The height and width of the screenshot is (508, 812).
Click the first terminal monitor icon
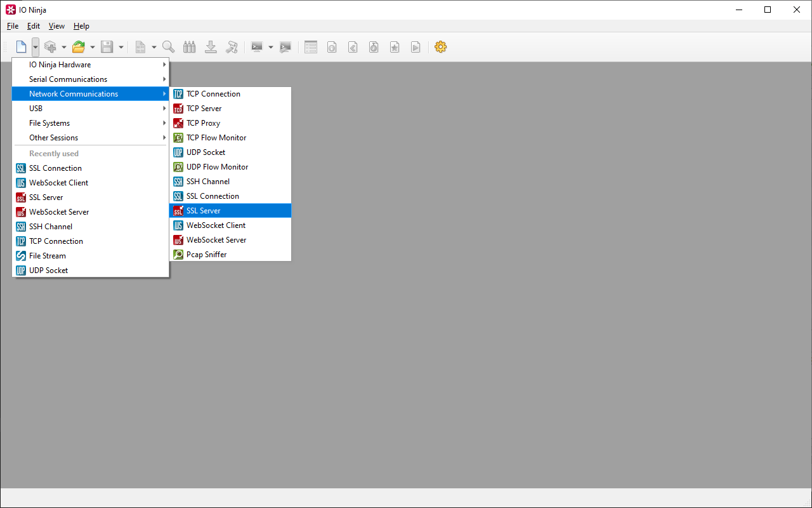pyautogui.click(x=257, y=47)
